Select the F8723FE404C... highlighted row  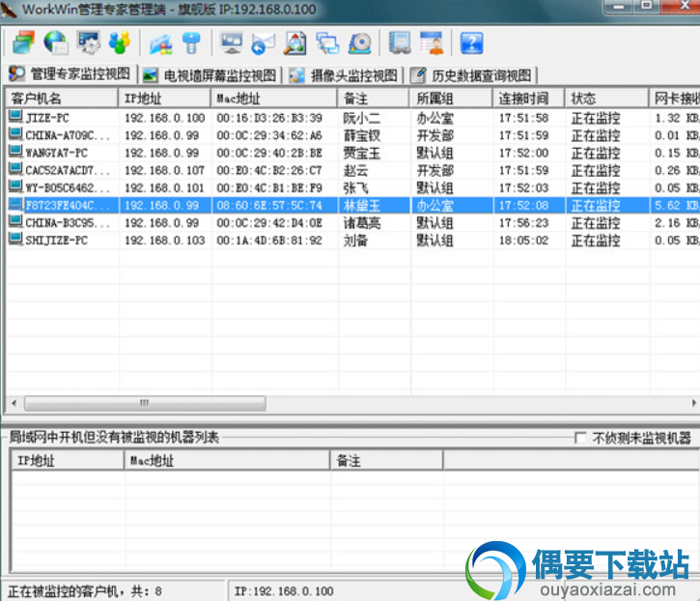pyautogui.click(x=352, y=205)
